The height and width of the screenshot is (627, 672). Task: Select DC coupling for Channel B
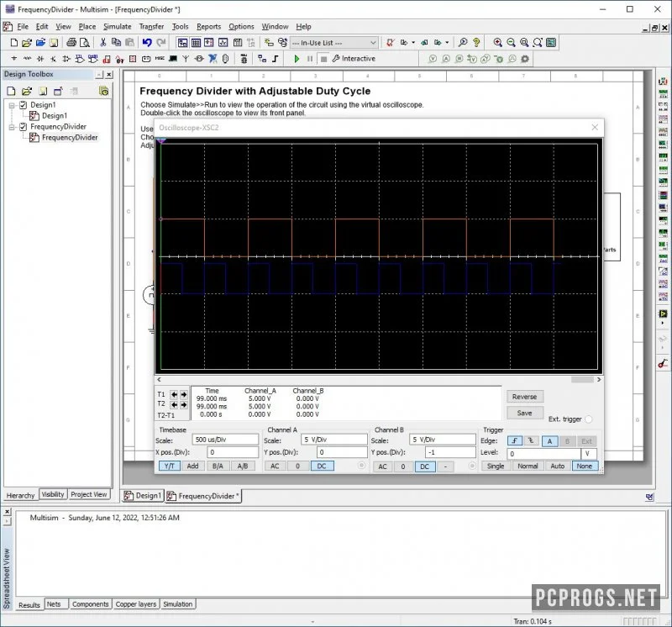(425, 466)
